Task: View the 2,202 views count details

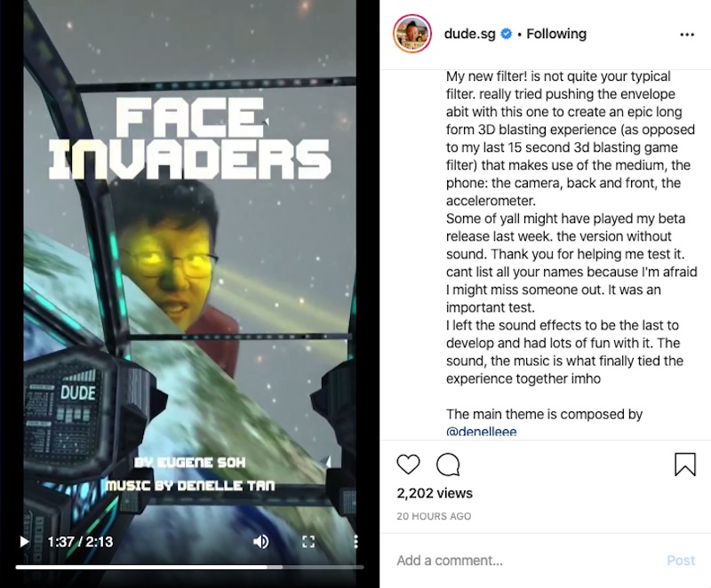Action: [435, 493]
